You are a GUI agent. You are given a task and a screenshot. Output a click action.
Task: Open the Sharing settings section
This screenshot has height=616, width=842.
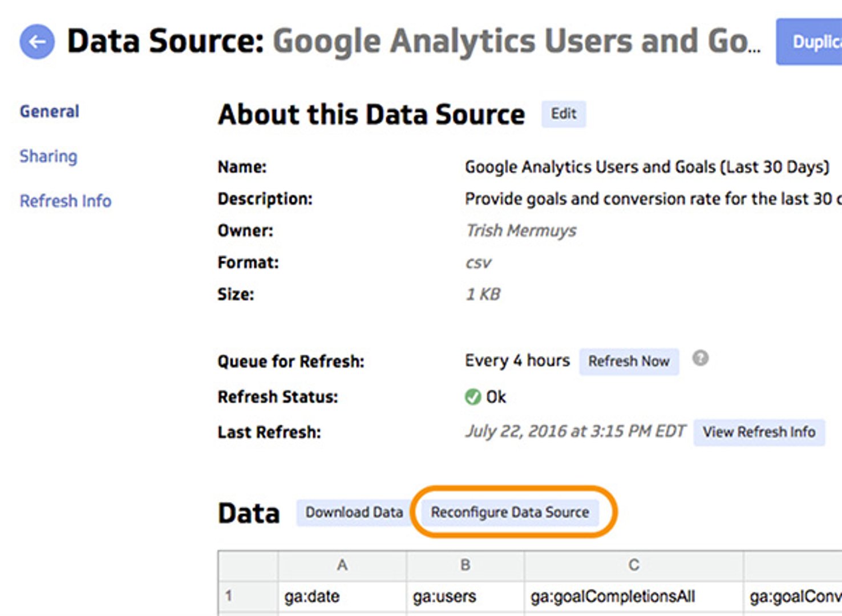[48, 156]
